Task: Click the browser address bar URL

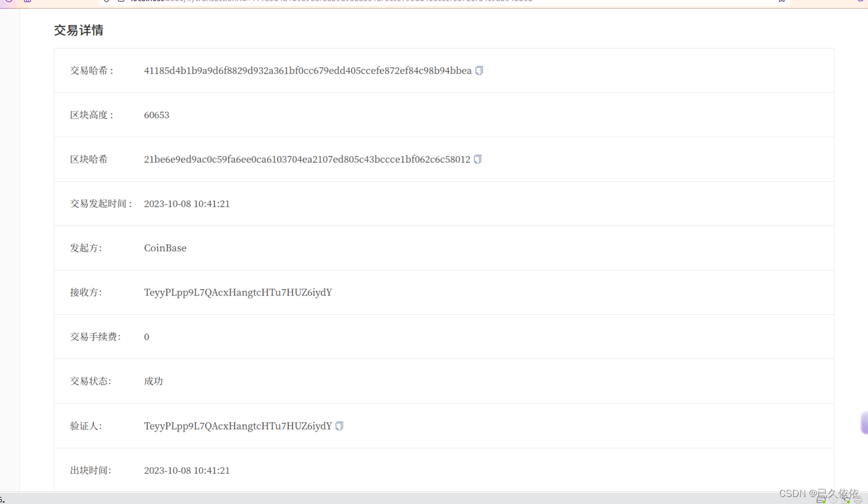Action: [330, 1]
